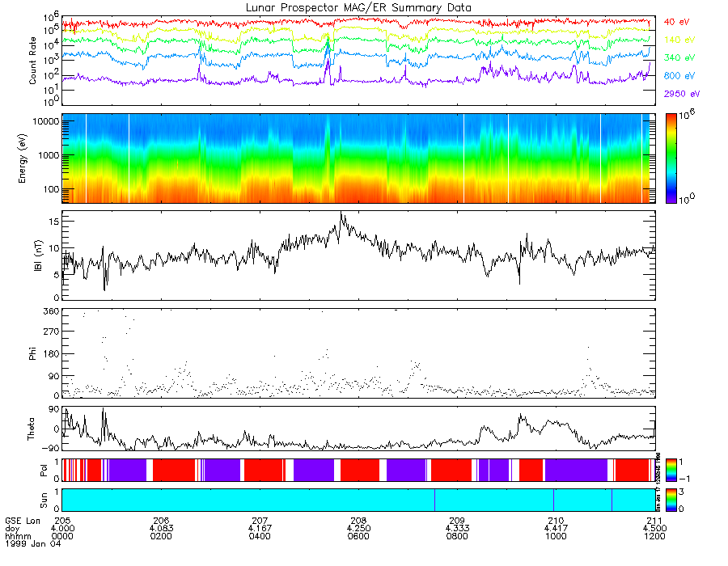
Task: Click doy value "4.000"
Action: 62,529
